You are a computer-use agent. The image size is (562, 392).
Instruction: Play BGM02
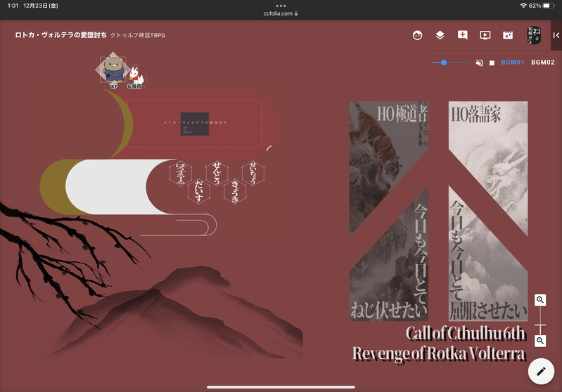pyautogui.click(x=542, y=63)
